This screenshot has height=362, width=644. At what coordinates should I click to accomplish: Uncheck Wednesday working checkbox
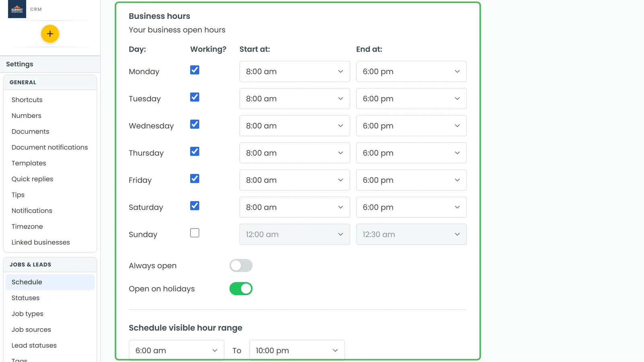pyautogui.click(x=195, y=124)
